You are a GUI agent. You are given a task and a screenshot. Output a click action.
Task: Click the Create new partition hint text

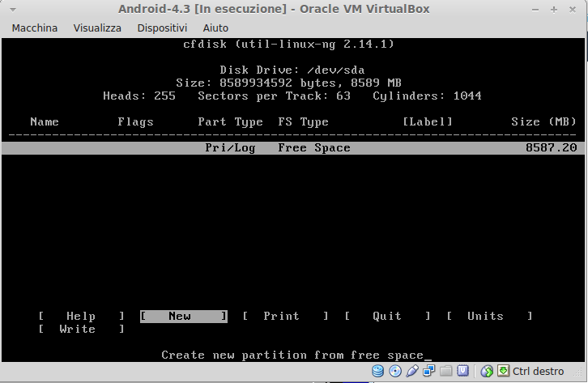click(x=292, y=355)
